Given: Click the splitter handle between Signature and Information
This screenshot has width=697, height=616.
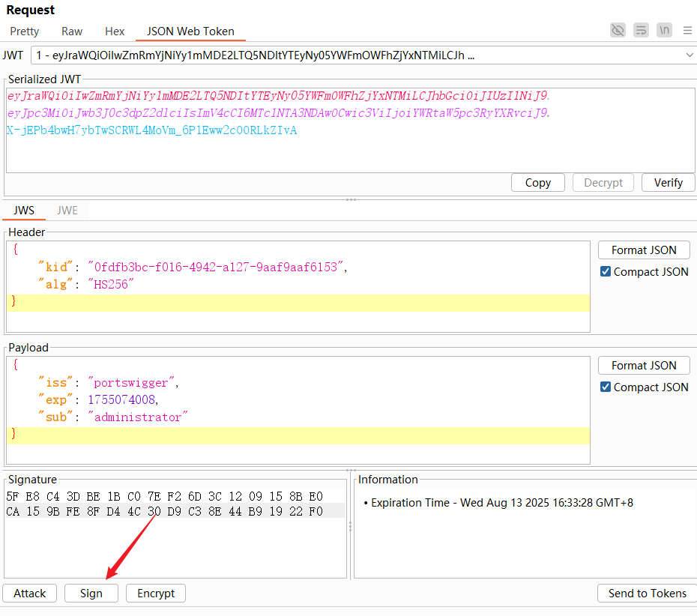Looking at the screenshot, I should (350, 527).
